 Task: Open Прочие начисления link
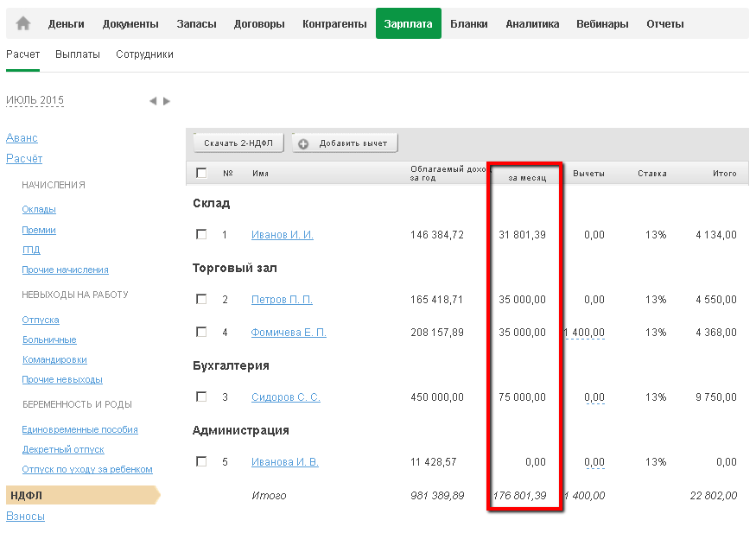pyautogui.click(x=65, y=270)
